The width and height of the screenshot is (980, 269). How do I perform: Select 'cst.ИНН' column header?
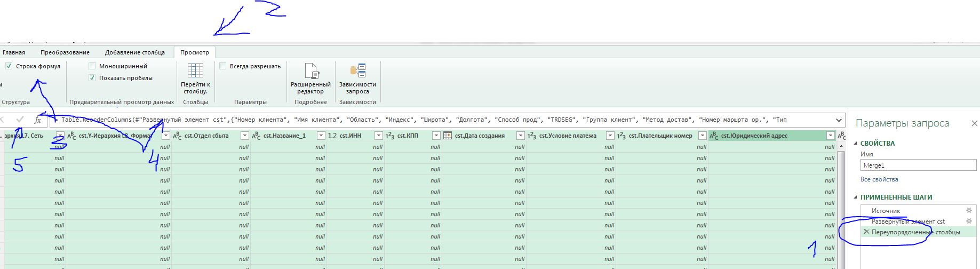click(x=355, y=136)
